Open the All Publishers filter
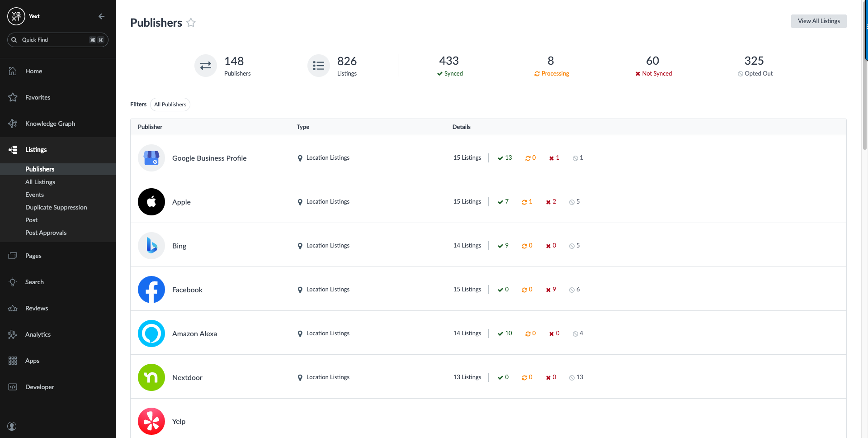This screenshot has width=868, height=438. tap(170, 105)
